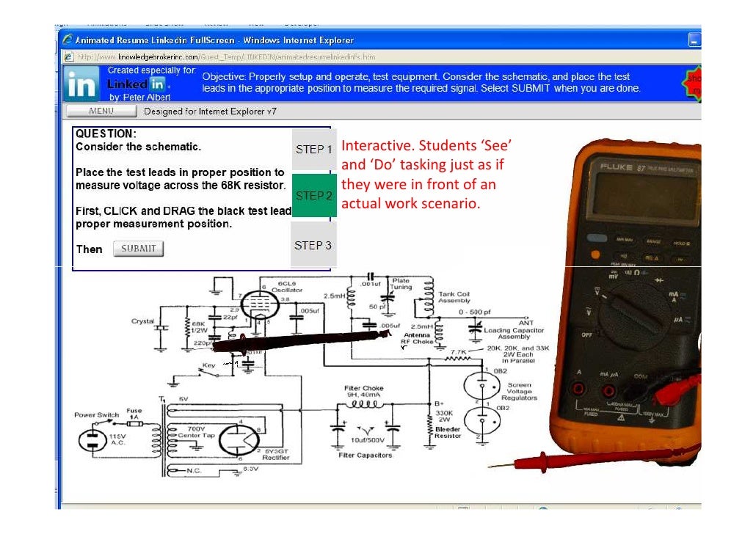
Task: Click the address bar URL field
Action: [381, 57]
